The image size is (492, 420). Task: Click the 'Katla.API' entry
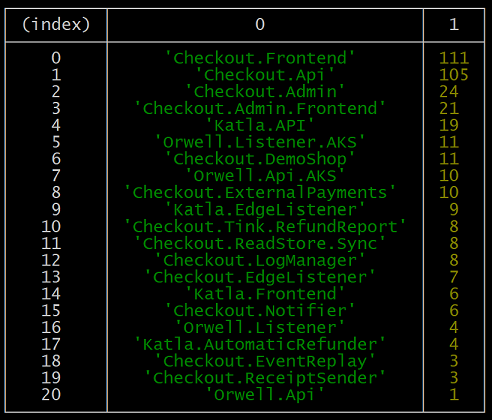[x=260, y=126]
